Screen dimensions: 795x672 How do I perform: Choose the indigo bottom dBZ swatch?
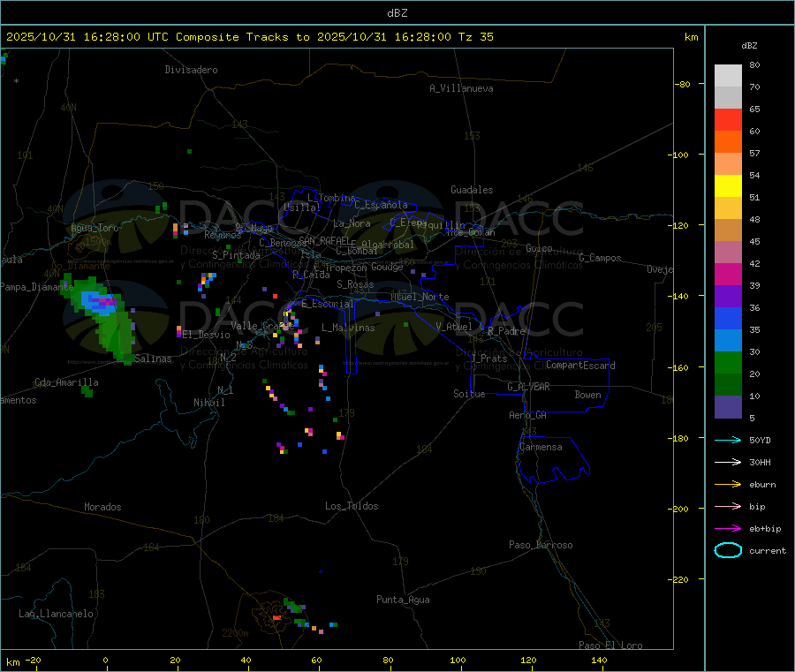(x=728, y=407)
